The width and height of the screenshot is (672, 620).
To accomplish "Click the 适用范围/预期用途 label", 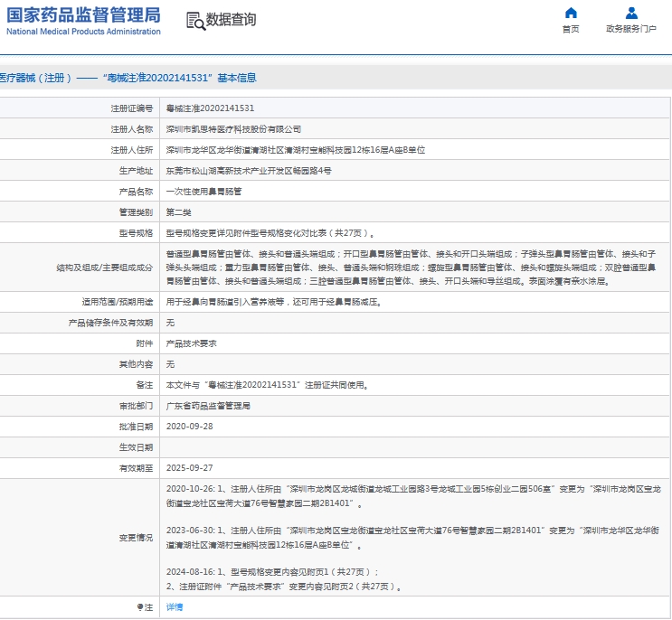I will click(x=118, y=302).
